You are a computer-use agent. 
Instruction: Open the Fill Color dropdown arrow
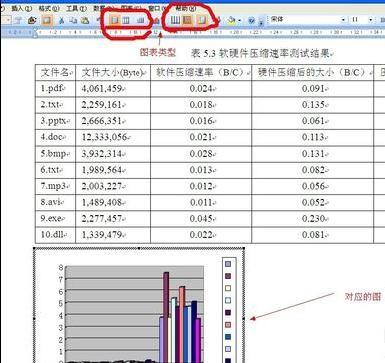pyautogui.click(x=239, y=21)
